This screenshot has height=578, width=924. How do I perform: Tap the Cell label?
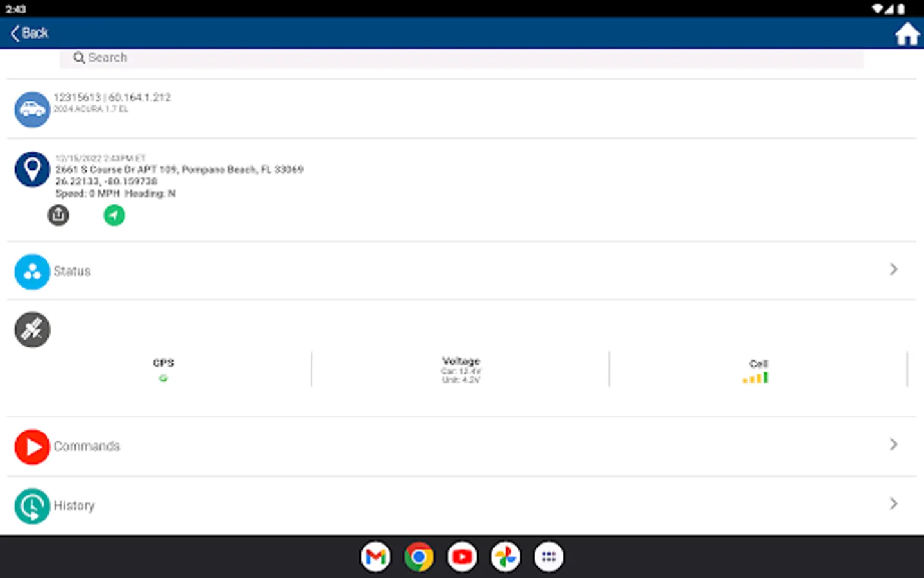click(x=758, y=363)
